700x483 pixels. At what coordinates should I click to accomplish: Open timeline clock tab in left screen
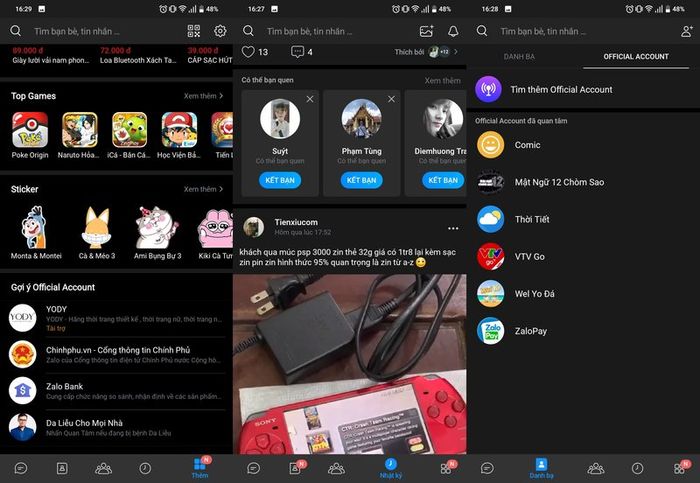[145, 468]
